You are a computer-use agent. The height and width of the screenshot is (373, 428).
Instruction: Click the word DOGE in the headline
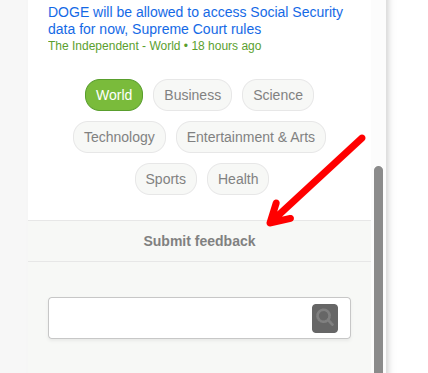pyautogui.click(x=69, y=12)
